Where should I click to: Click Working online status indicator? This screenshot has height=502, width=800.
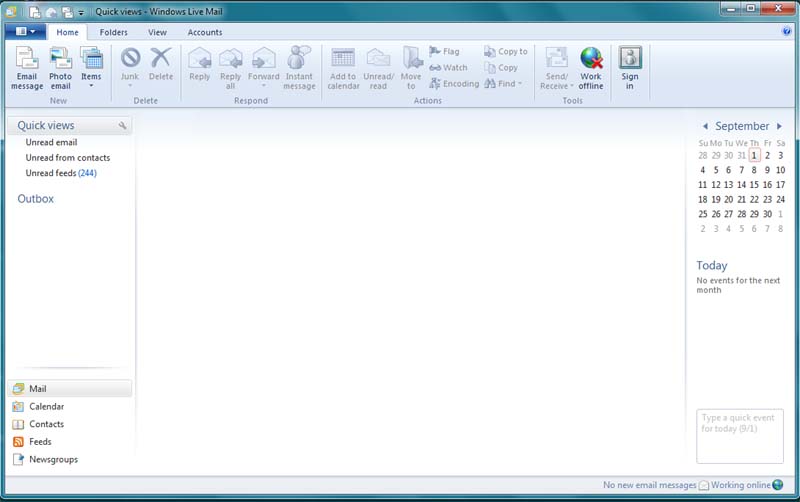point(747,485)
